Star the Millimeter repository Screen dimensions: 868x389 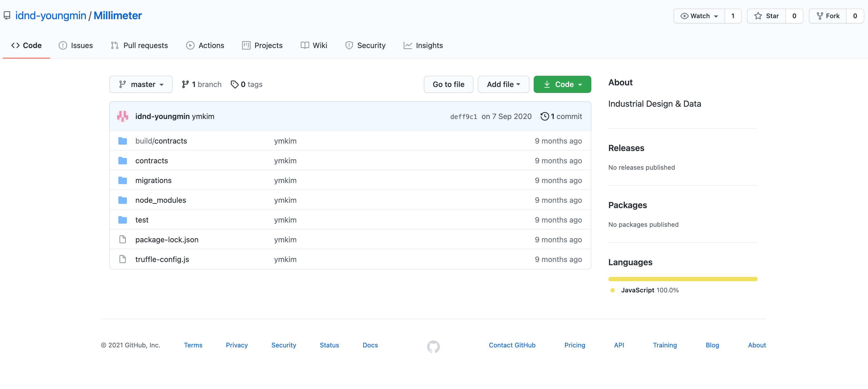pyautogui.click(x=766, y=16)
